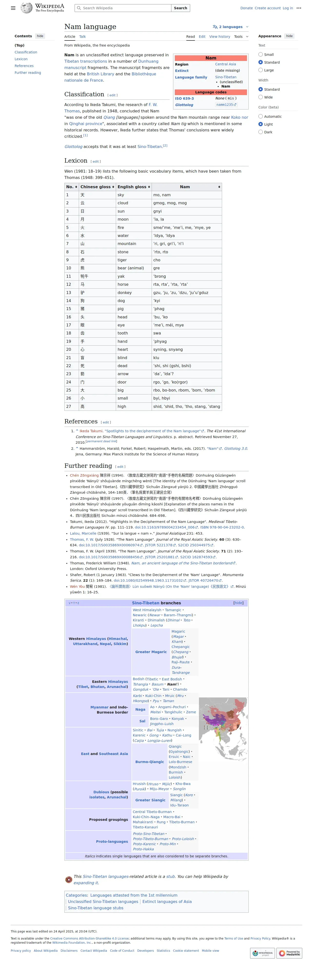Image resolution: width=313 pixels, height=980 pixels.
Task: Open the Privacy policy footer link
Action: (21, 951)
